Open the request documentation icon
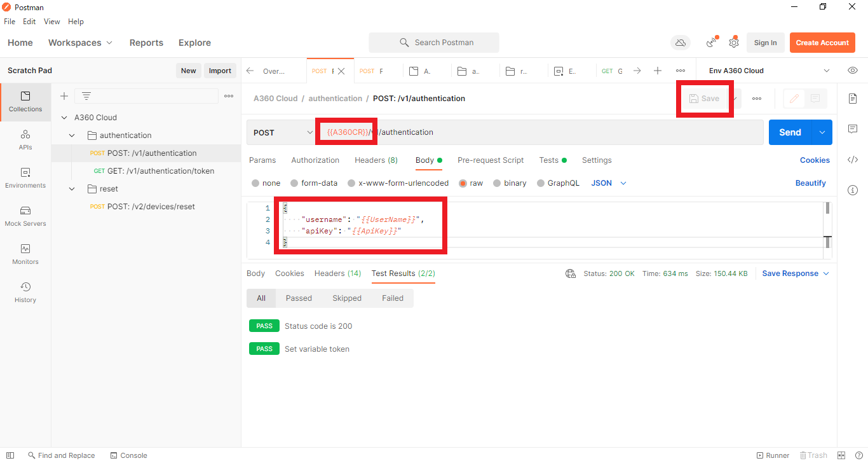Screen dimensions: 868x463 pos(853,99)
